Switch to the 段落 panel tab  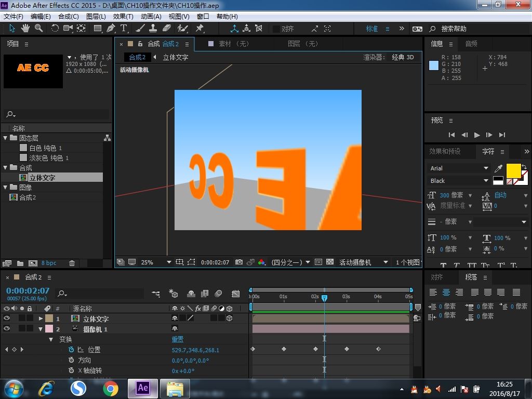pyautogui.click(x=471, y=277)
